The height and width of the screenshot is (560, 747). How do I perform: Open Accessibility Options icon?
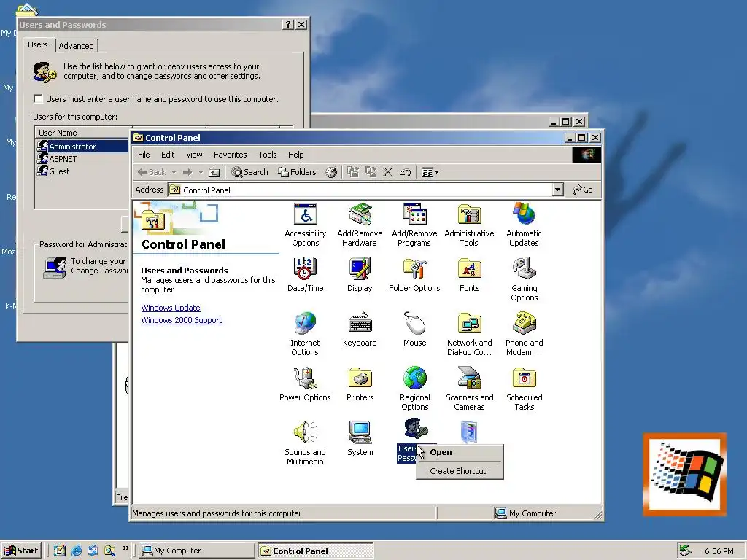[x=306, y=225]
